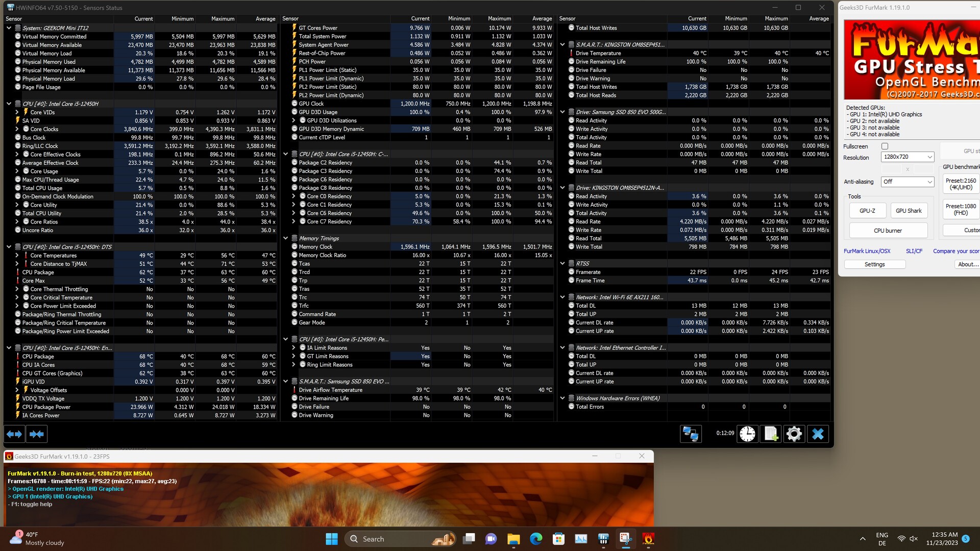Viewport: 980px width, 551px height.
Task: Click the logging start document icon
Action: click(771, 434)
